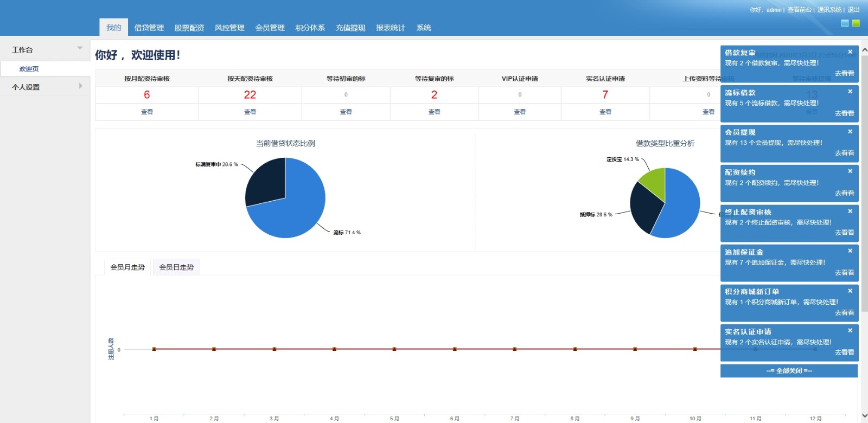Open the 股票配资 menu
This screenshot has height=423, width=868.
189,28
